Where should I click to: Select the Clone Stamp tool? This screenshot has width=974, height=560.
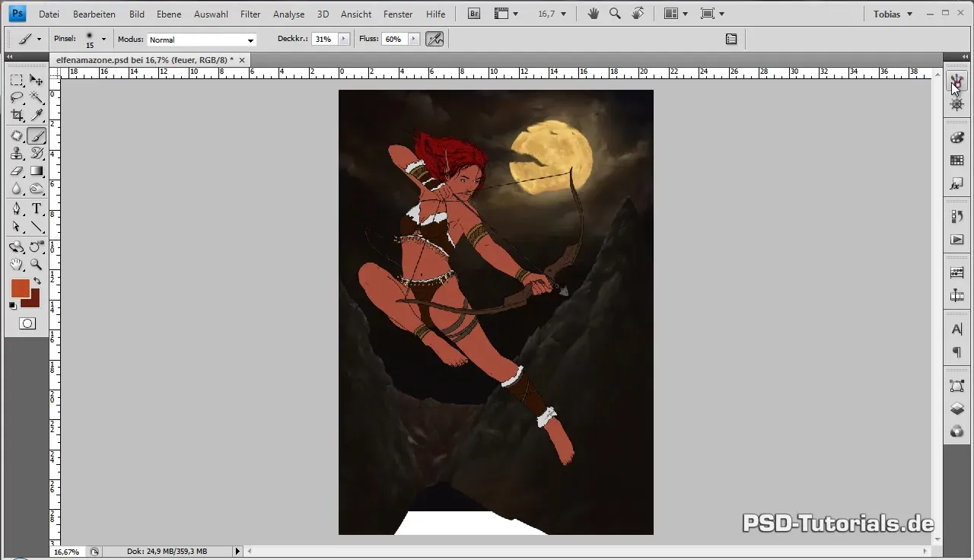click(x=17, y=154)
